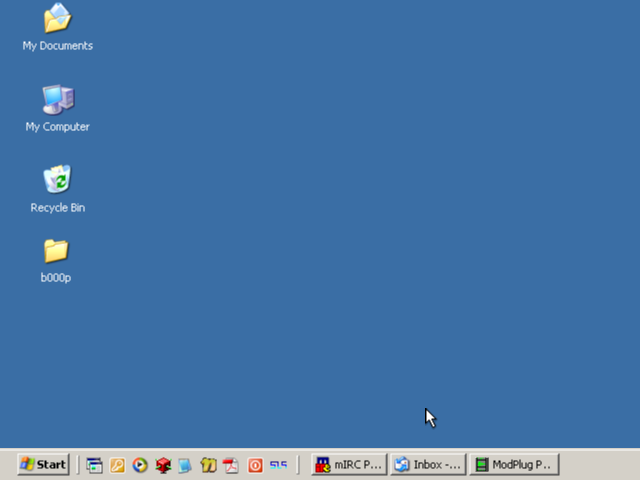Select the Recycle Bin icon
Image resolution: width=640 pixels, height=480 pixels.
click(58, 179)
